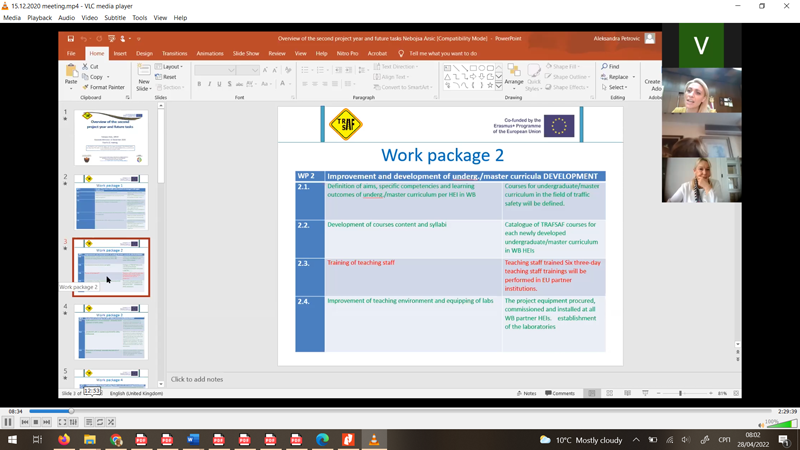Pause playback with the VLC pause button
Image resolution: width=800 pixels, height=450 pixels.
click(x=8, y=422)
